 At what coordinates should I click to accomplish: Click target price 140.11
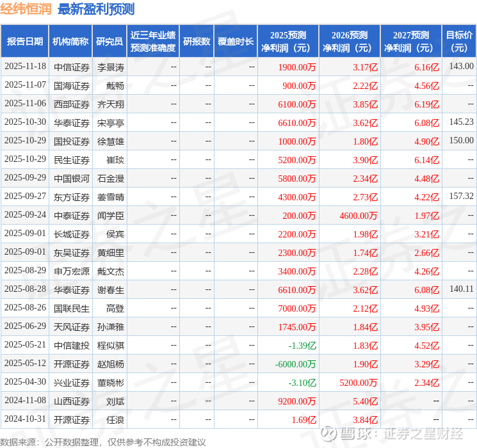coord(462,289)
